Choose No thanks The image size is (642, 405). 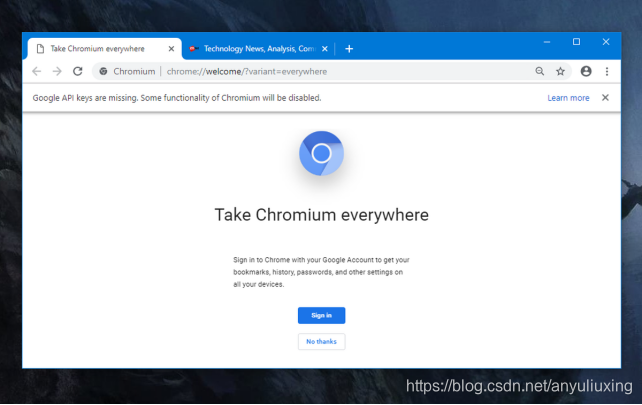pos(321,342)
